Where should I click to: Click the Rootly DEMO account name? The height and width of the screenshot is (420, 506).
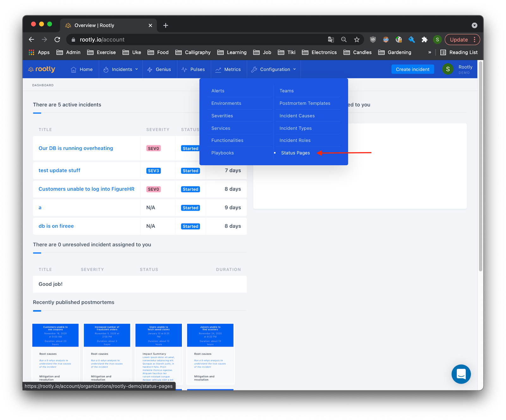click(x=465, y=69)
